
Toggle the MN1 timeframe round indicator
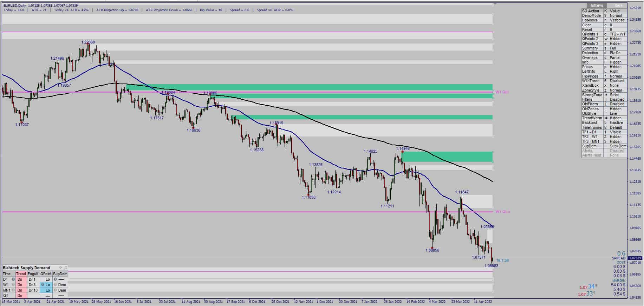[13, 290]
